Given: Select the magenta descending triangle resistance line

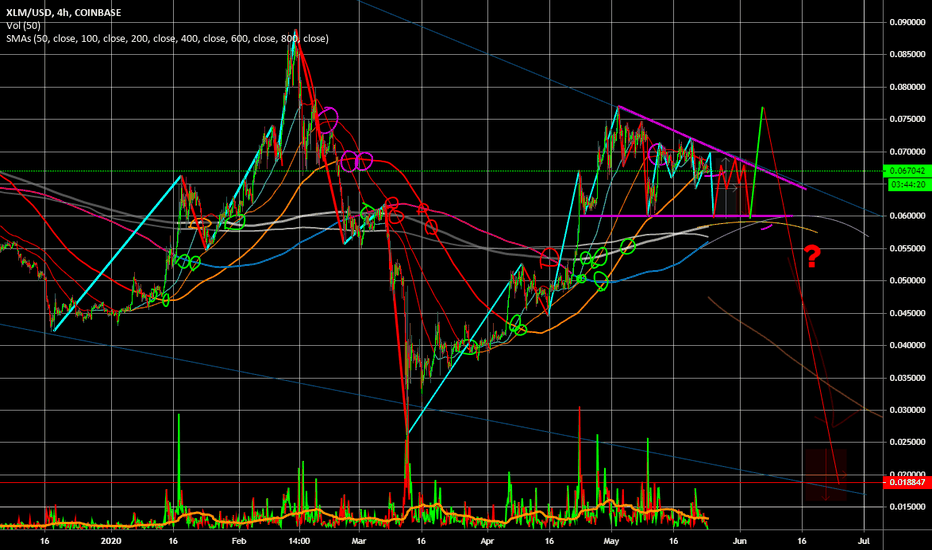Looking at the screenshot, I should [712, 148].
